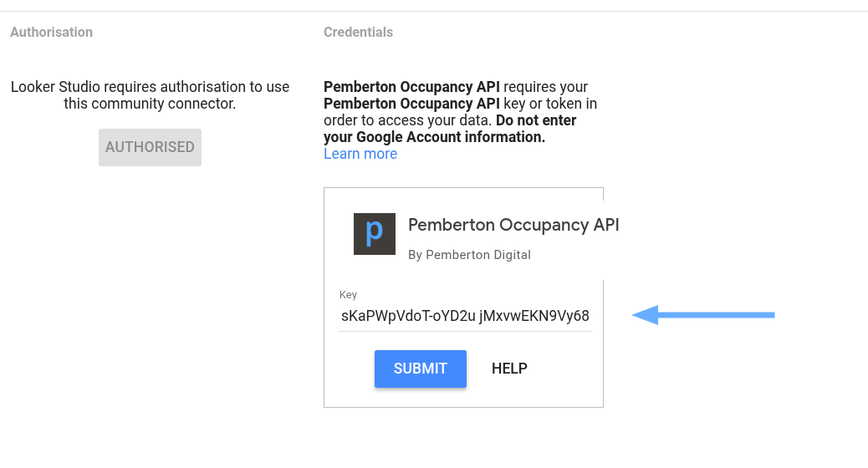
Task: Click the first bold Pemberton Occupancy API text
Action: coord(412,87)
